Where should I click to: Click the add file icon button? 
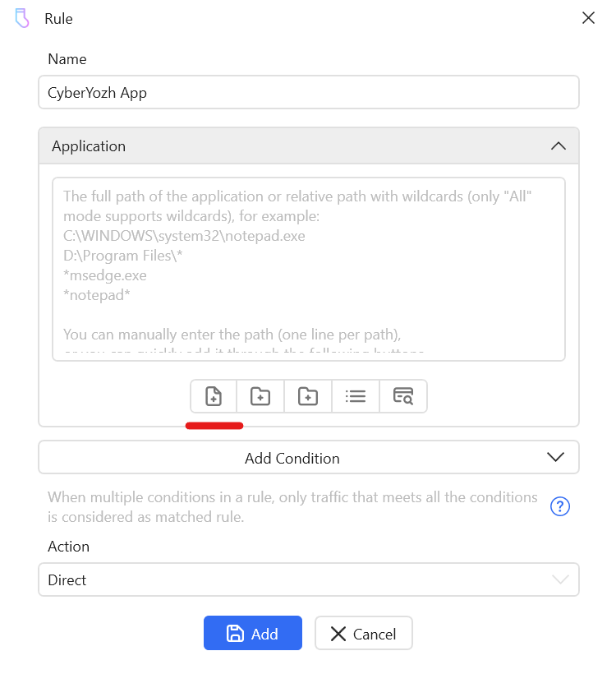pyautogui.click(x=214, y=396)
